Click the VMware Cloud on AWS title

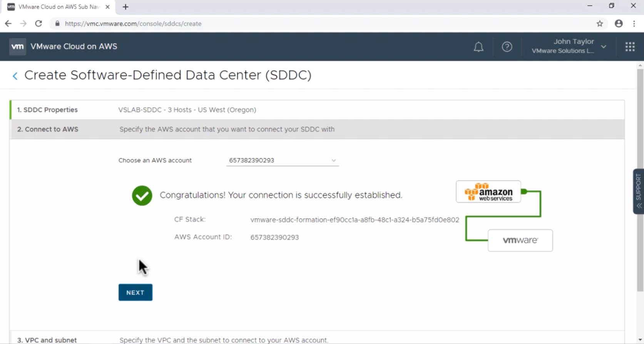pyautogui.click(x=74, y=47)
